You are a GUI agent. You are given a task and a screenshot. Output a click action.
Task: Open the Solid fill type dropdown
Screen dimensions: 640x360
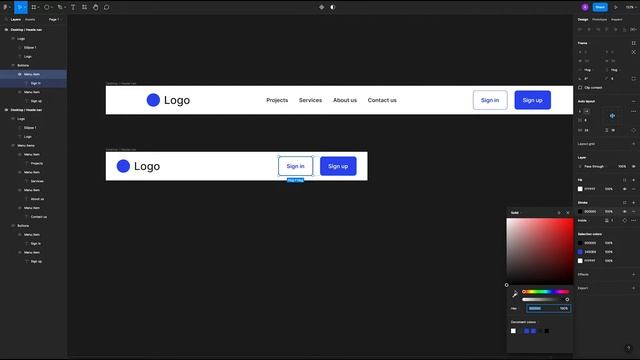[516, 213]
